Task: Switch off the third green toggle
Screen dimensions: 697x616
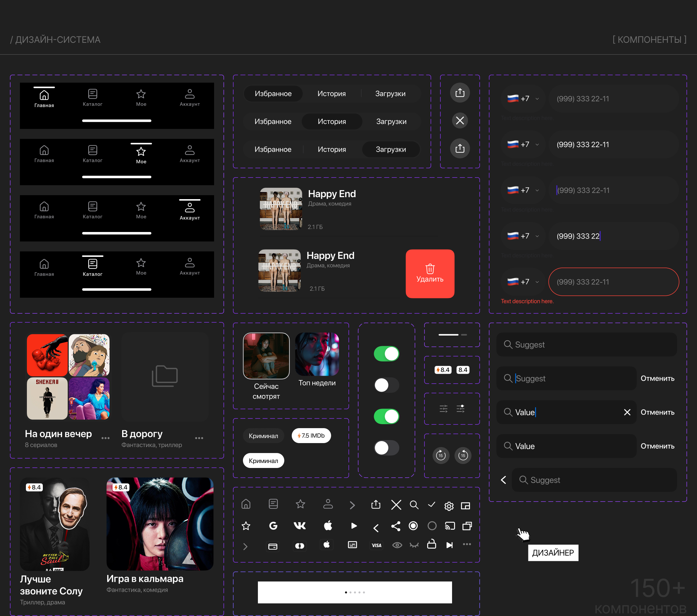Action: [386, 416]
